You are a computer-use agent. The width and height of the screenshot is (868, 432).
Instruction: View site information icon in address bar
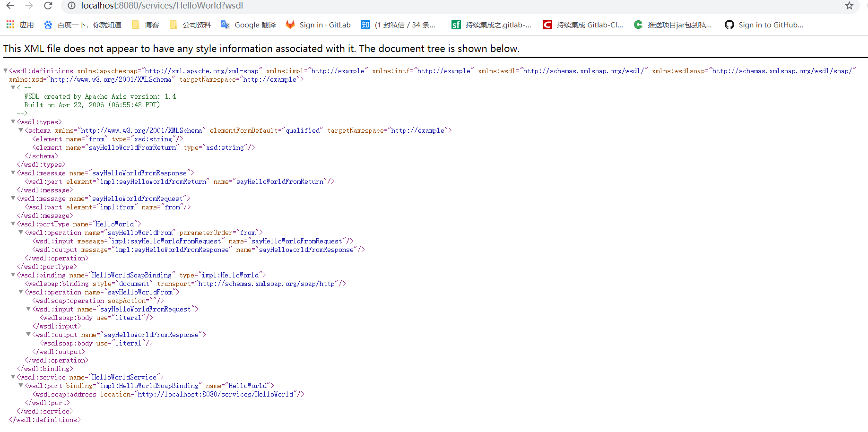pos(71,6)
